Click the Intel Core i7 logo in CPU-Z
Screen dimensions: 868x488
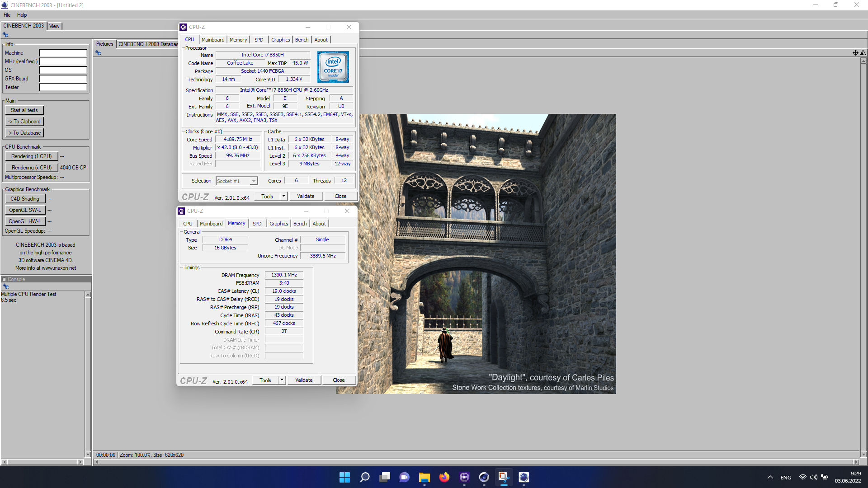click(x=333, y=67)
